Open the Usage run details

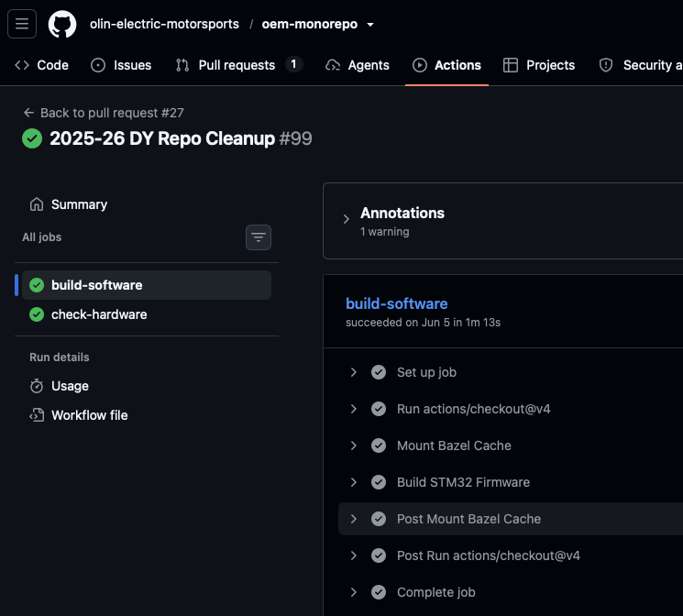(147, 386)
